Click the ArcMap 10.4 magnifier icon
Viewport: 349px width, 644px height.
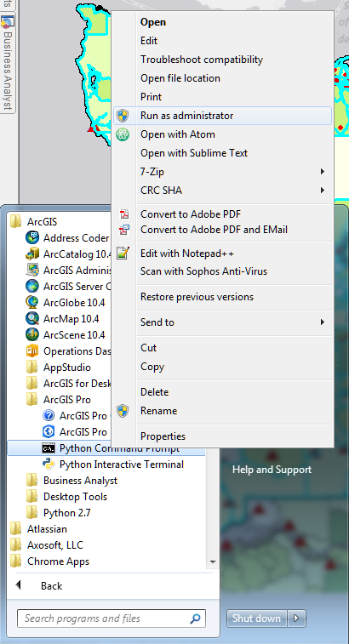pos(32,319)
